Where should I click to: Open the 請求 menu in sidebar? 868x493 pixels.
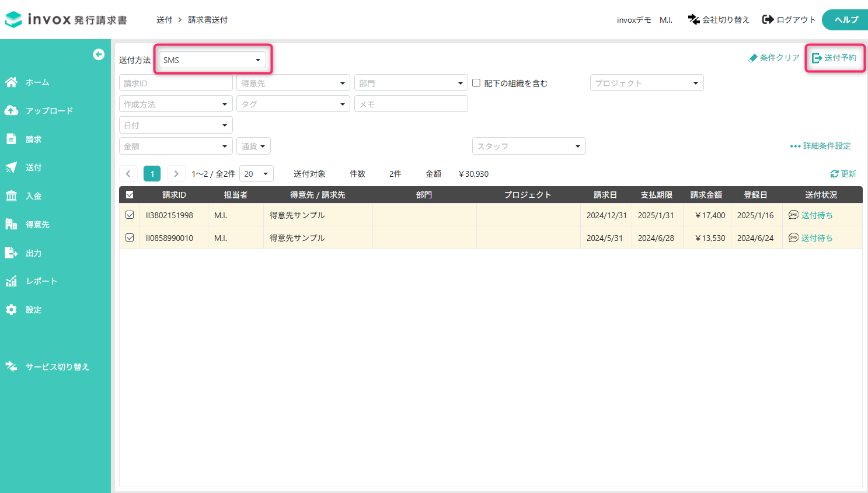(33, 139)
